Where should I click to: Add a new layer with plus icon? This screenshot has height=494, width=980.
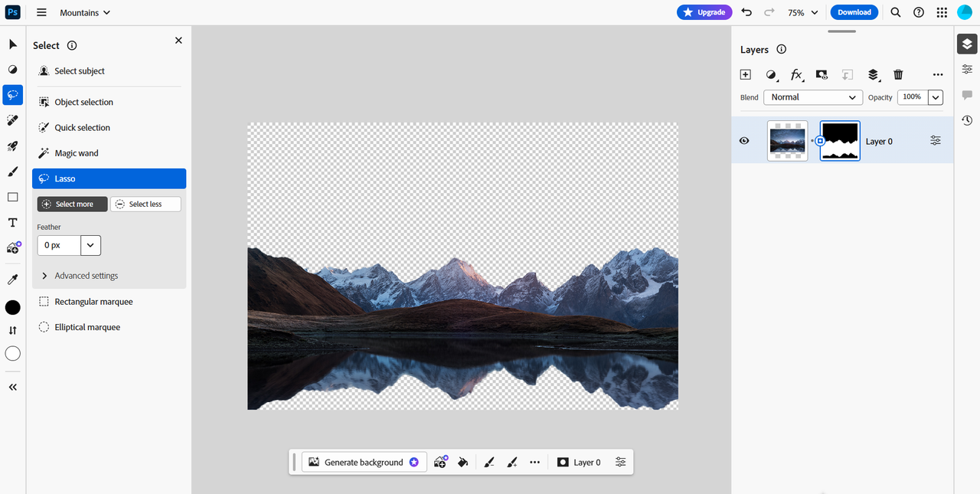pyautogui.click(x=746, y=74)
